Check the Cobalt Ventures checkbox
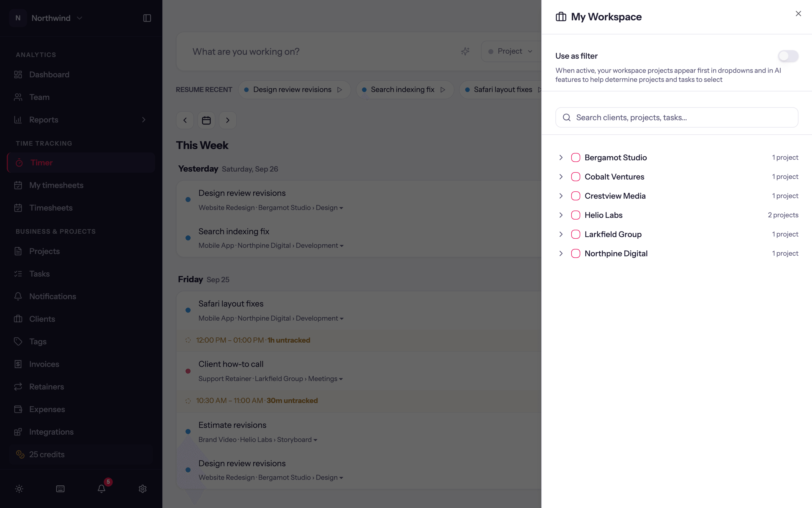 tap(576, 177)
